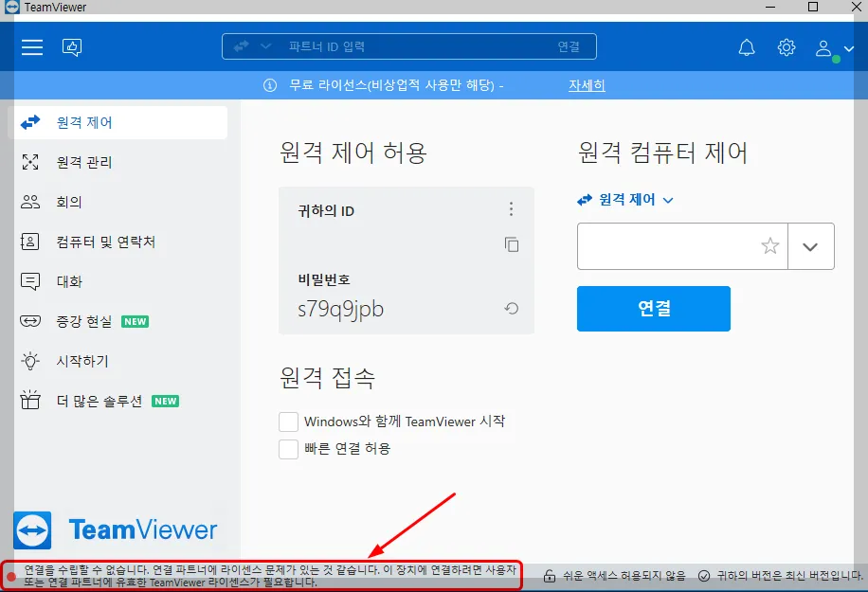Click the 더 많은 솔루션 gift icon
This screenshot has height=592, width=868.
click(30, 400)
